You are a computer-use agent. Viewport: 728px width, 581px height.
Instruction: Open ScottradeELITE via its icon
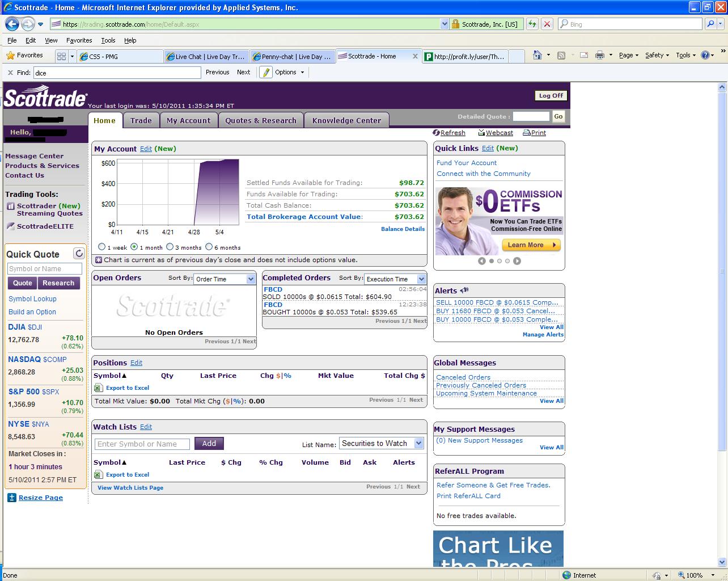pyautogui.click(x=11, y=226)
